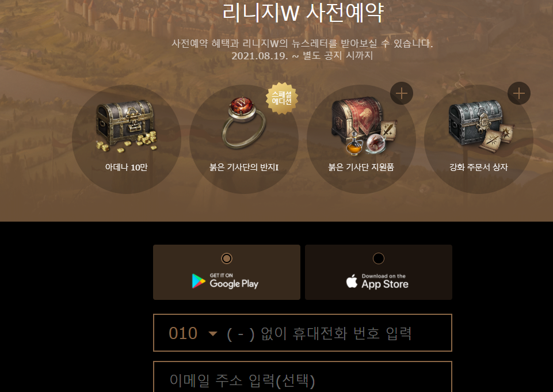Click the Google Play triangle logo
The width and height of the screenshot is (553, 392).
pos(199,281)
